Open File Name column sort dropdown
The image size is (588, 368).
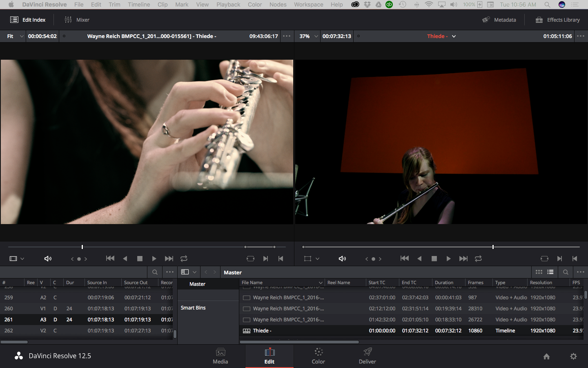click(321, 283)
